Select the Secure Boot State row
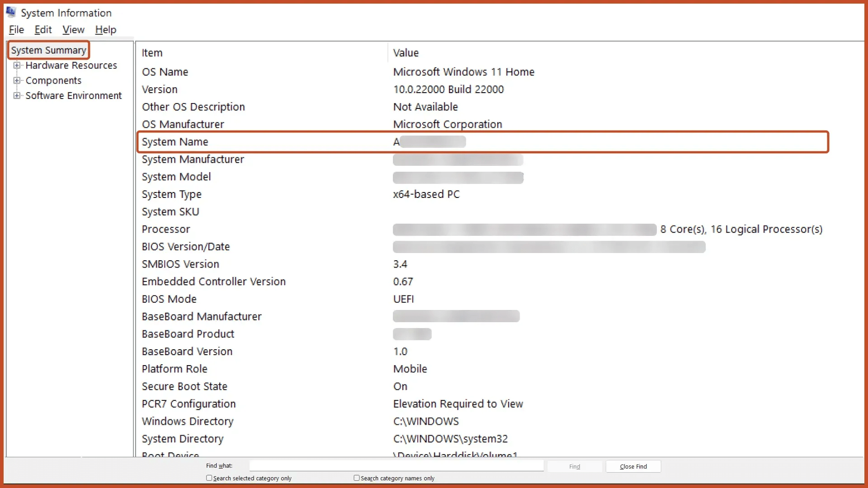The image size is (868, 488). [184, 386]
